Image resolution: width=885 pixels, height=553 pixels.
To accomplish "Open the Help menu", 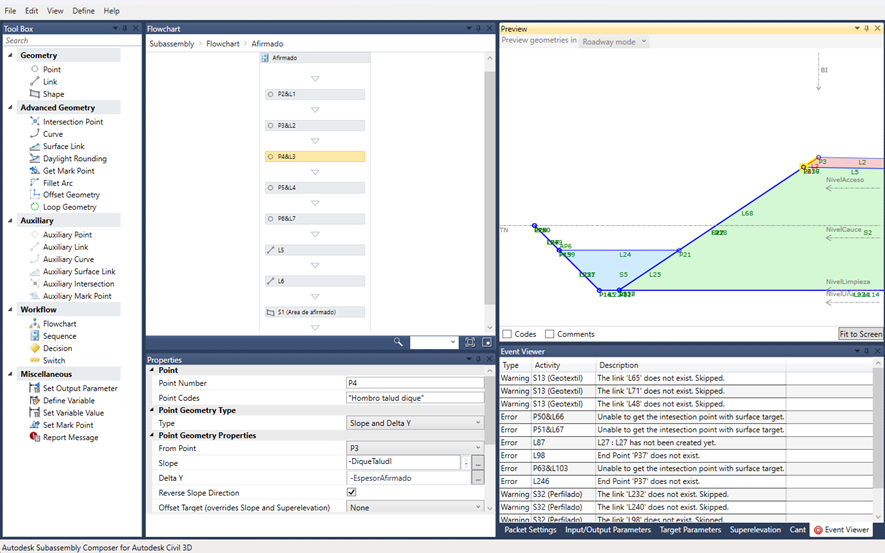I will [112, 11].
